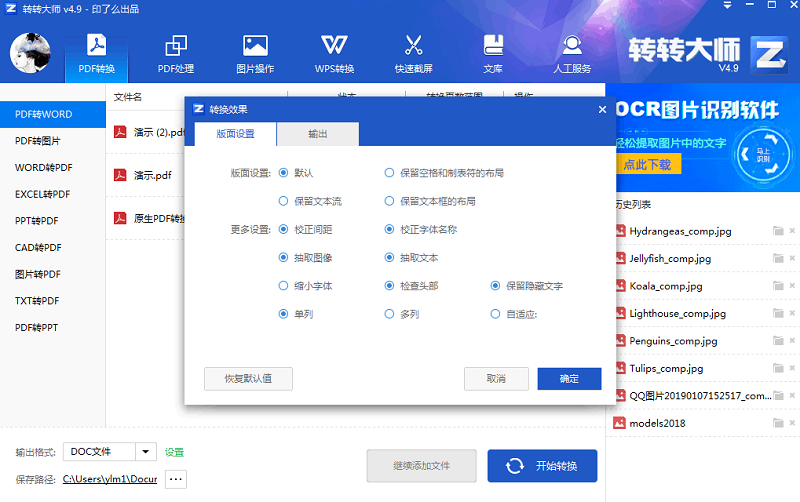
Task: Select PDF转PPT in the sidebar
Action: coord(53,328)
